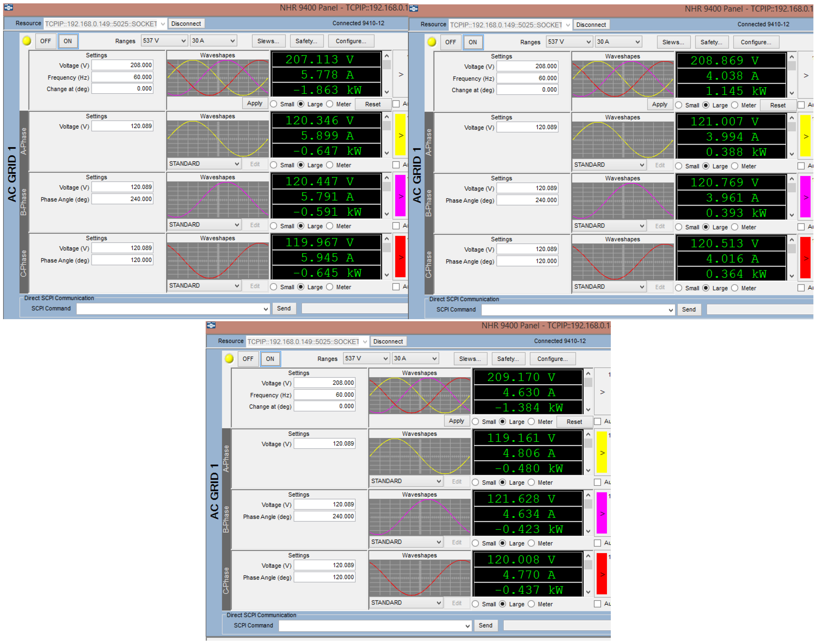Open the 537 V range dropdown in the top-left panel
This screenshot has height=644, width=817.
click(164, 41)
